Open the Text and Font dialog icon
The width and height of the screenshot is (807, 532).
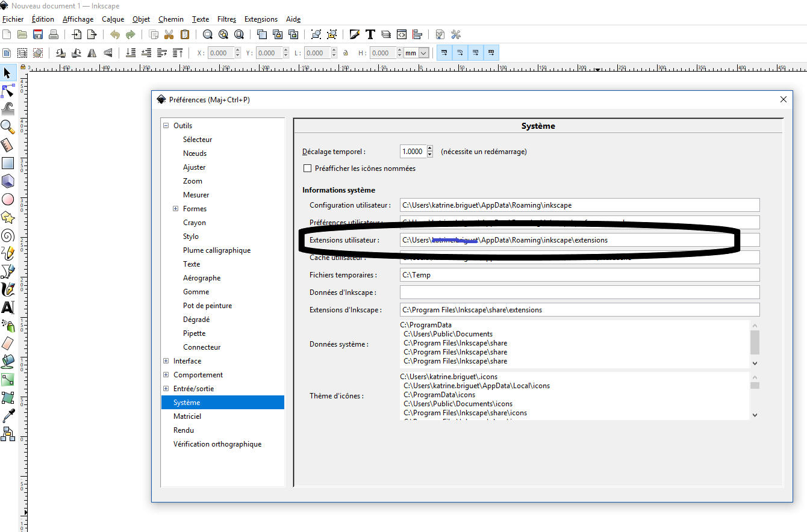coord(370,34)
